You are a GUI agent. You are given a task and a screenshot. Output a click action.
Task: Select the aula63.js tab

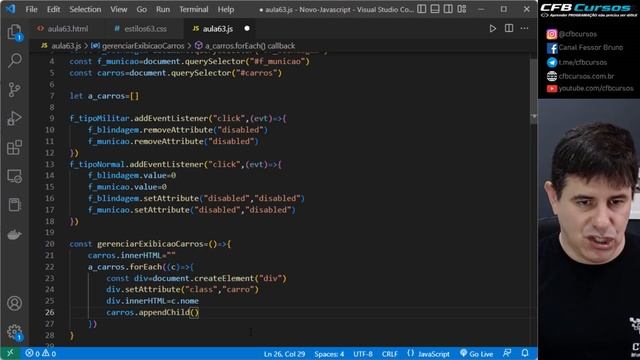tap(218, 29)
